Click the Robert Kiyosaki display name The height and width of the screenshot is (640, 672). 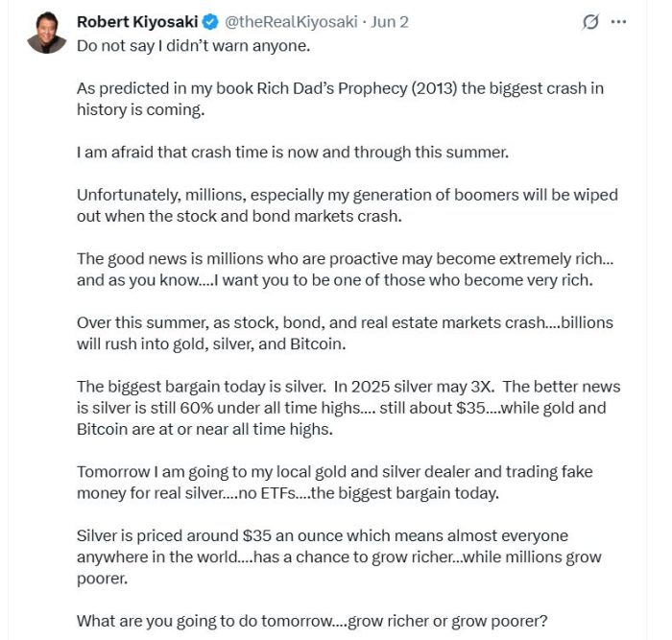137,22
